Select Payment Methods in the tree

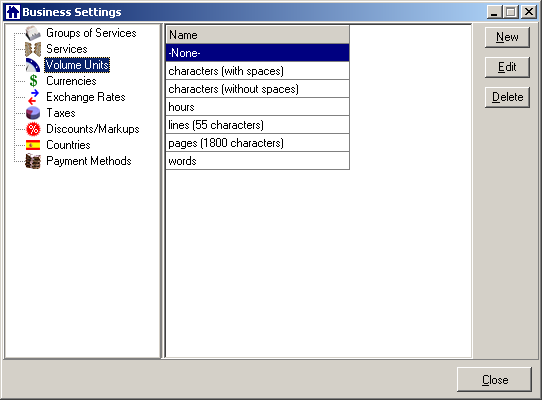(89, 161)
